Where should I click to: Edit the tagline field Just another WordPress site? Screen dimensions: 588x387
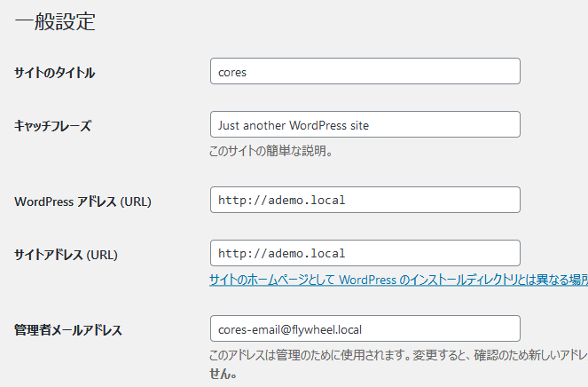click(365, 124)
